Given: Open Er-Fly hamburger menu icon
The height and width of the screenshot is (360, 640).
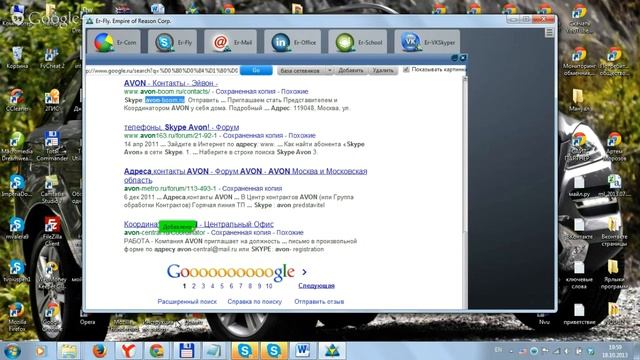Looking at the screenshot, I should click(549, 32).
